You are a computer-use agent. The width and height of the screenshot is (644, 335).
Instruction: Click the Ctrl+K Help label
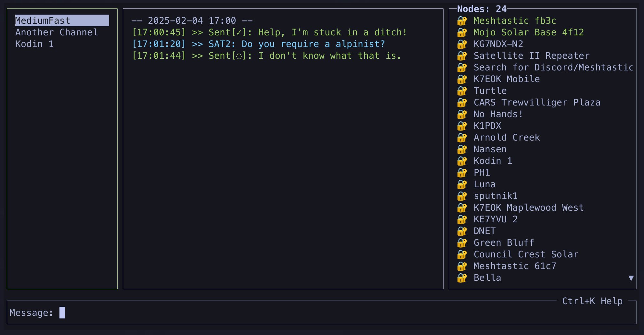click(x=592, y=301)
